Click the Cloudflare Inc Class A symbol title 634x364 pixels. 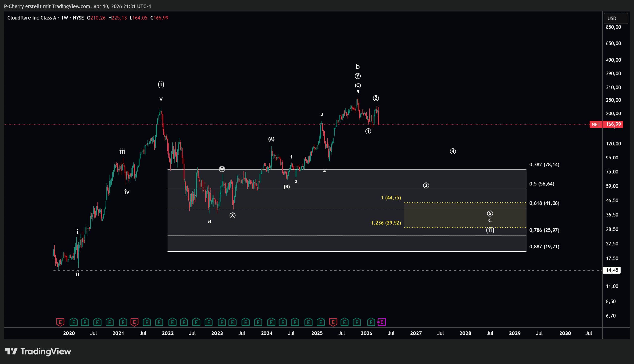click(x=32, y=18)
